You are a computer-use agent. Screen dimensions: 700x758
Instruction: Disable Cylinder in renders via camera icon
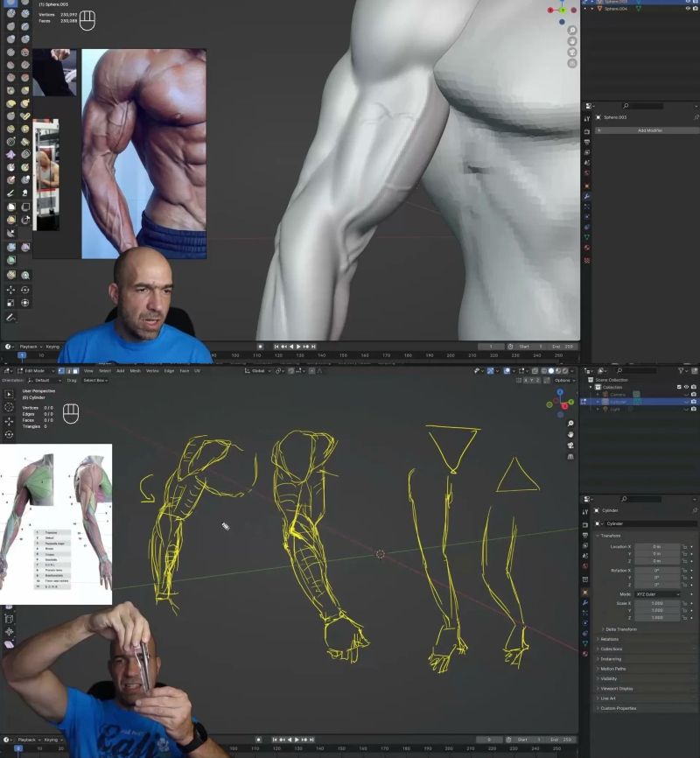point(694,401)
